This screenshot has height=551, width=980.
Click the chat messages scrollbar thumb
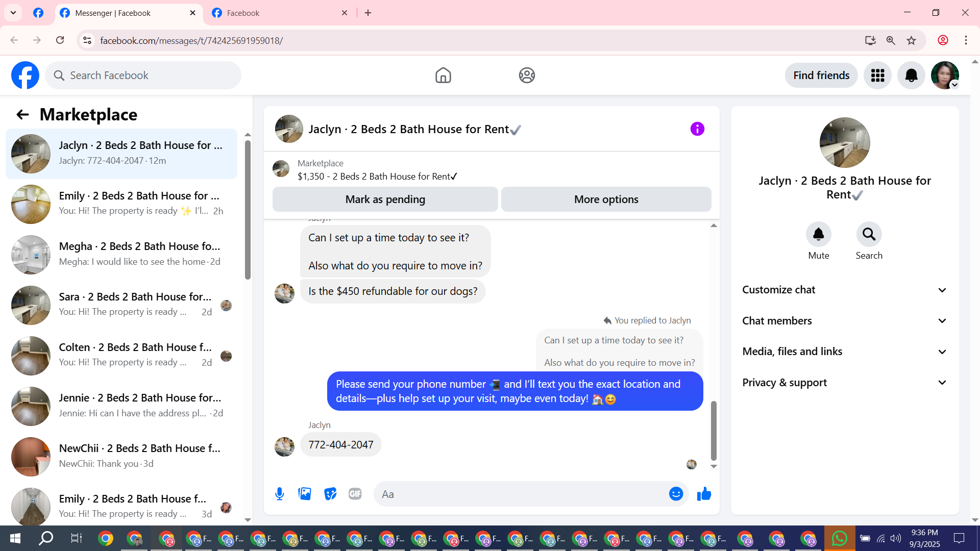click(714, 431)
